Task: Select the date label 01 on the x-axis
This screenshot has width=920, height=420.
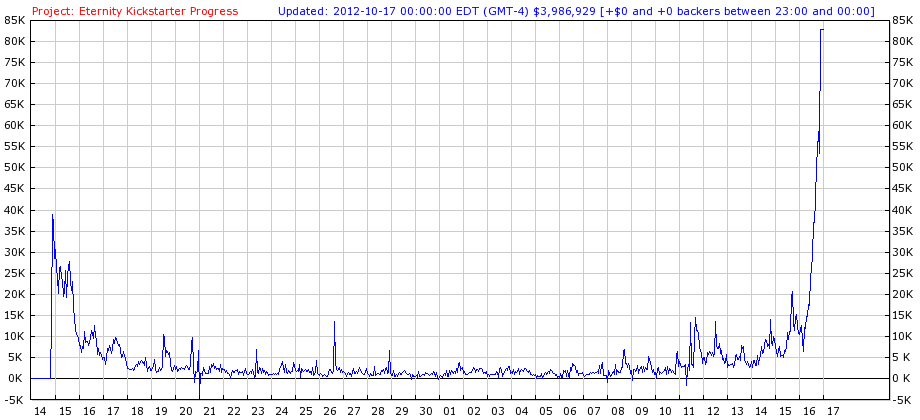Action: tap(450, 411)
